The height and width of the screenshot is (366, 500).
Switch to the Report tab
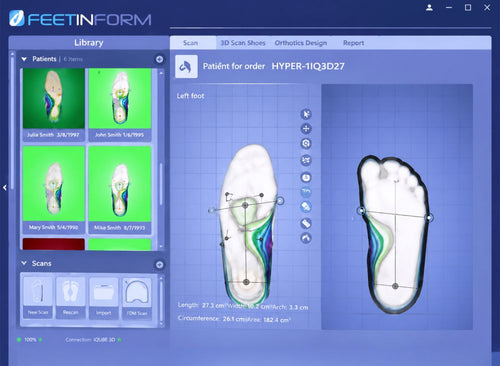click(353, 43)
